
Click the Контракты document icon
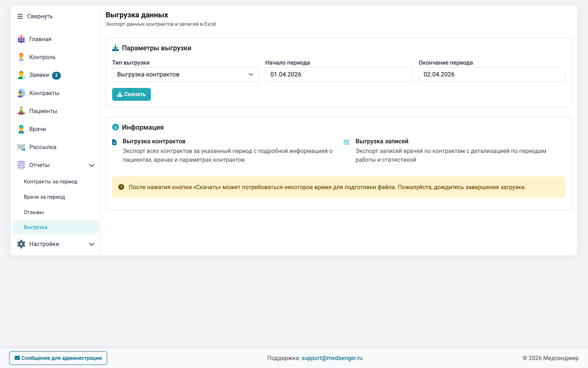[x=21, y=93]
